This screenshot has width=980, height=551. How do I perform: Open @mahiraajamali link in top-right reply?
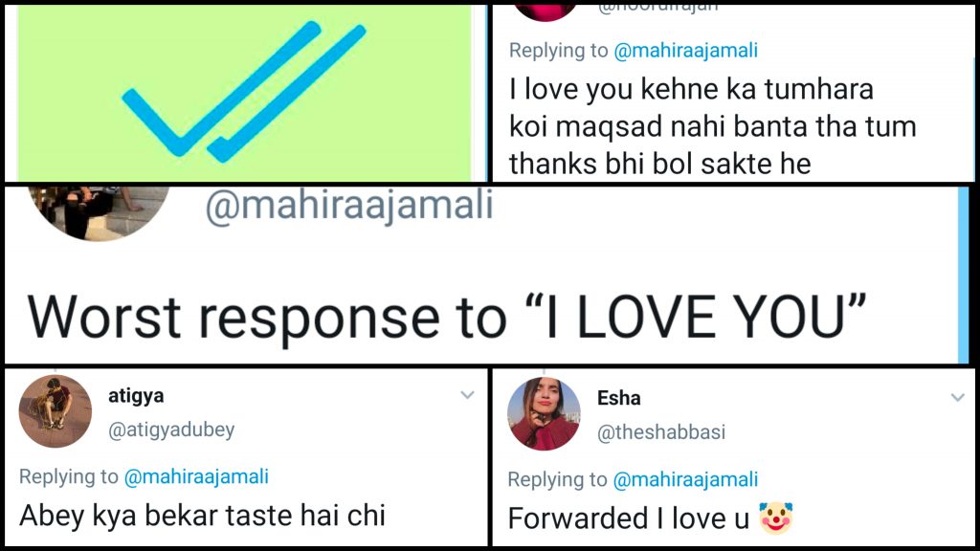click(685, 51)
